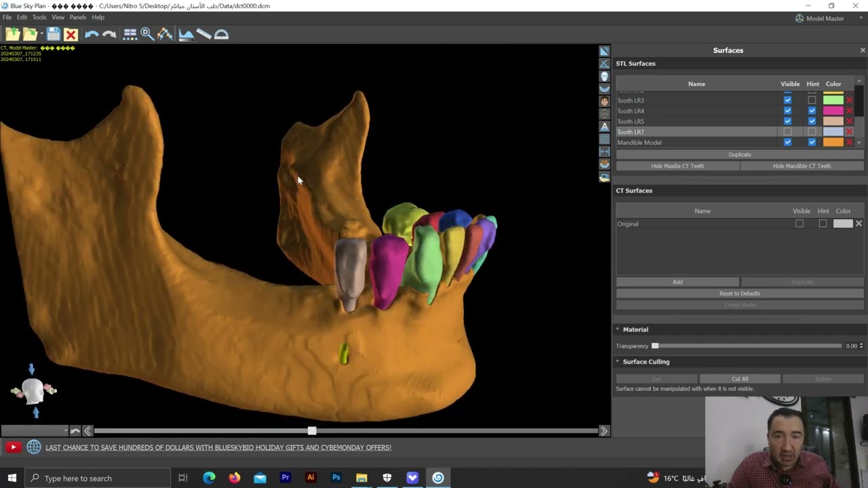Open the Panels menu
Screen dimensions: 868x488
(x=78, y=17)
